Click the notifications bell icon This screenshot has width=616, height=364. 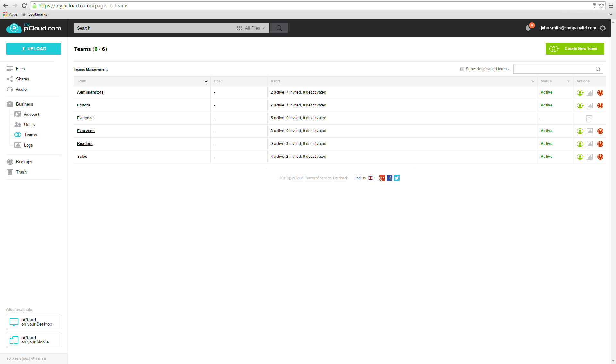point(528,28)
